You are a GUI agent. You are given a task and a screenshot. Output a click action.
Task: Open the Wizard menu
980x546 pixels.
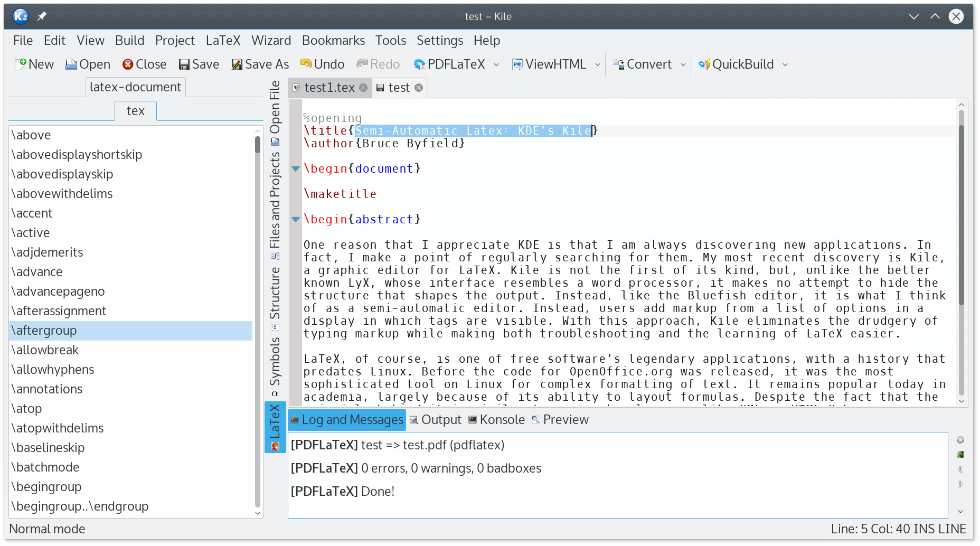coord(271,41)
